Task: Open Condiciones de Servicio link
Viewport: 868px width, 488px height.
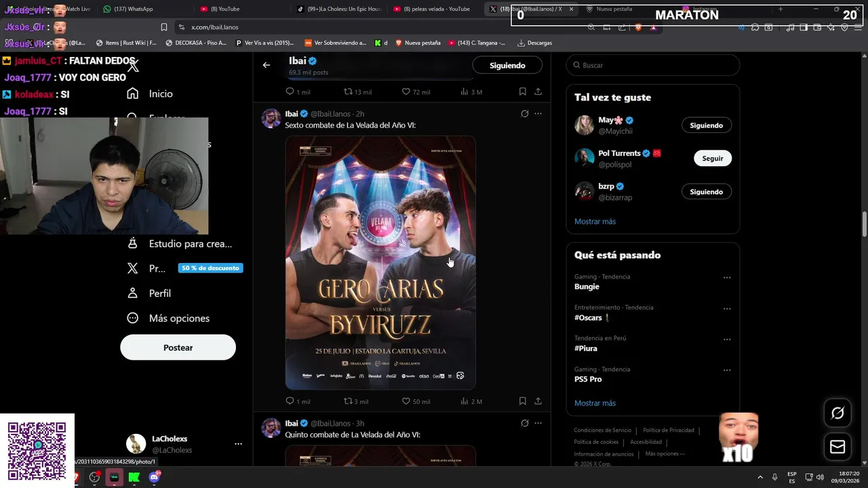Action: [x=602, y=430]
